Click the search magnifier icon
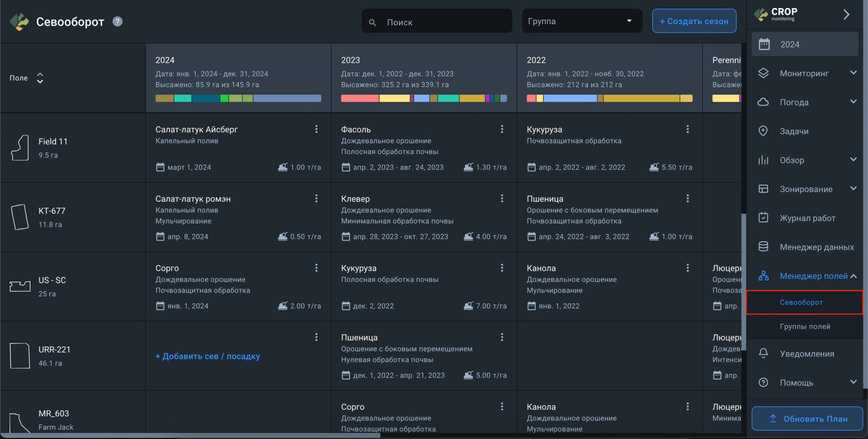Viewport: 868px width, 439px height. [x=372, y=22]
